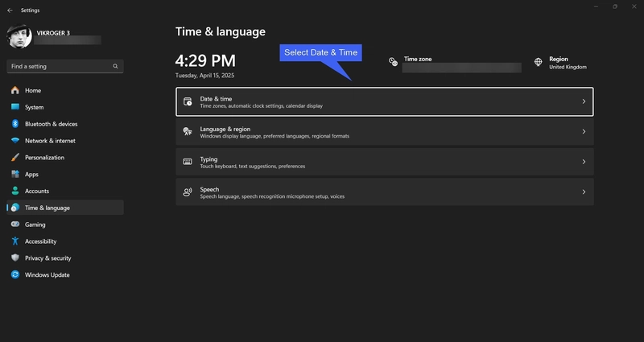This screenshot has width=644, height=342.
Task: Open the Accounts menu item
Action: [37, 191]
